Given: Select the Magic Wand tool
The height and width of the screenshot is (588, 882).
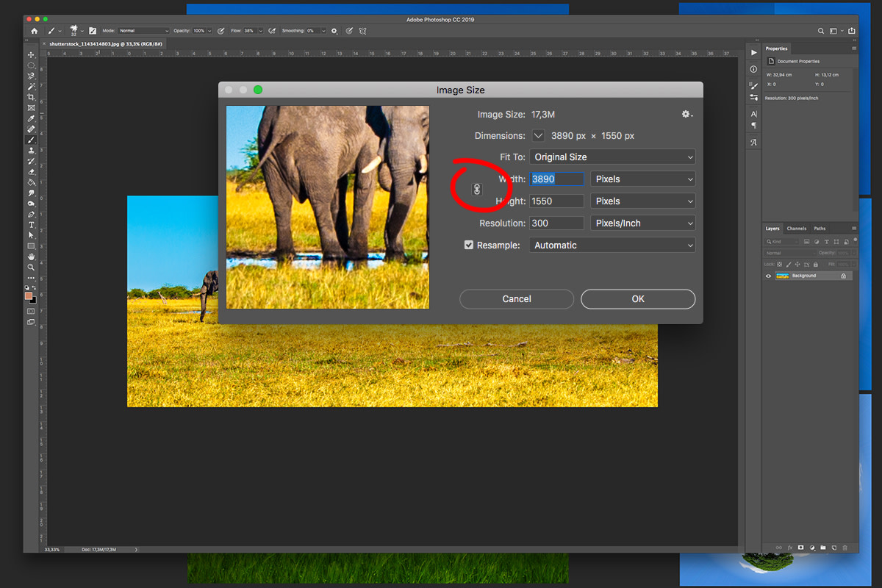Looking at the screenshot, I should (x=31, y=87).
